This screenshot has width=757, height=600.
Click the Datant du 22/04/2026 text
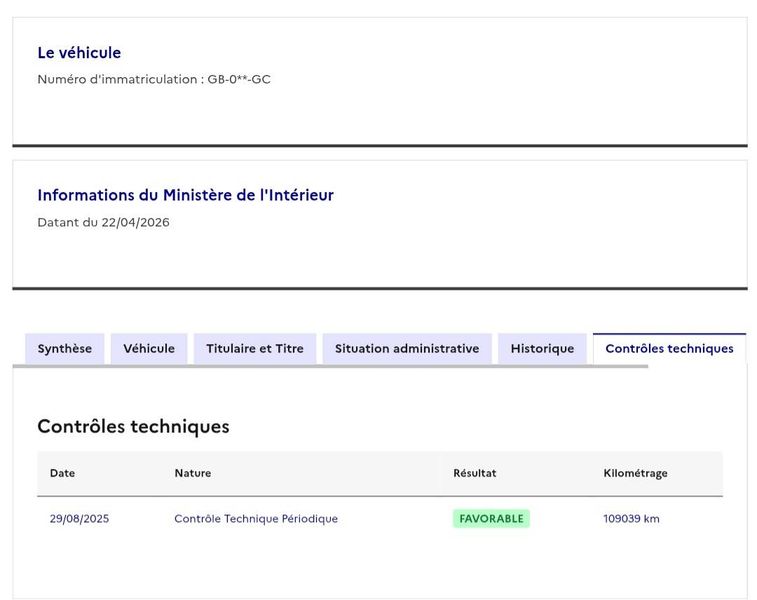point(103,223)
